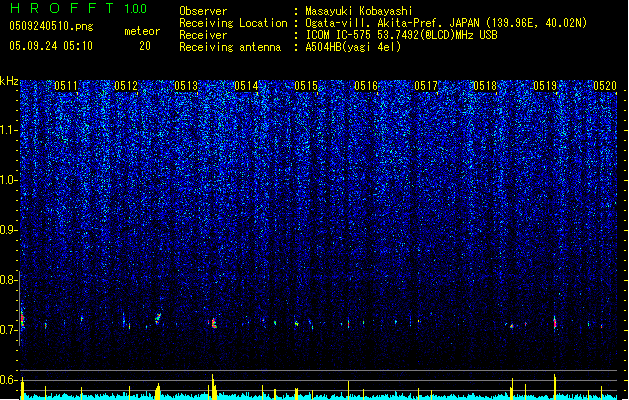Screen dimensions: 629x400
Task: Click the 0514 time marker
Action: (x=246, y=86)
